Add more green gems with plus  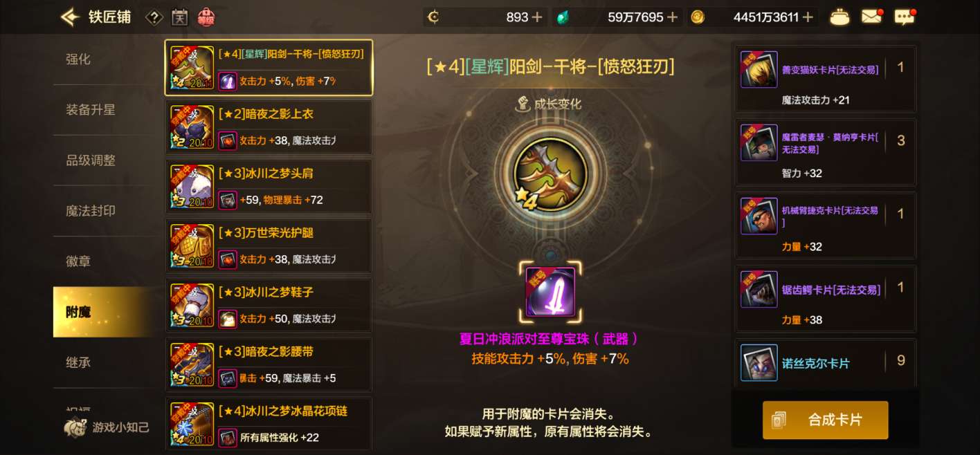coord(672,17)
